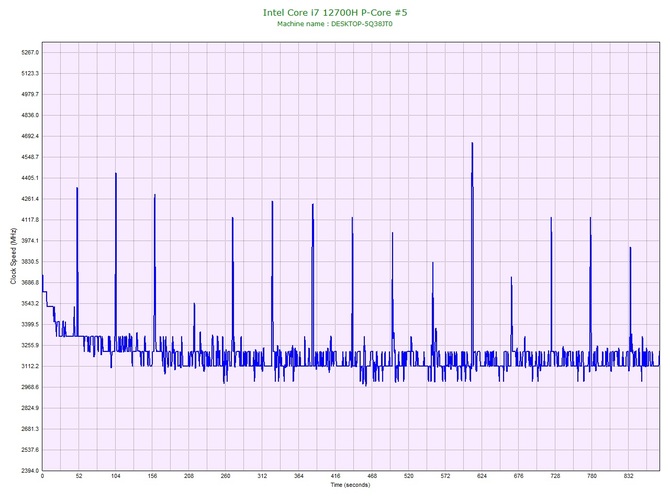
Task: Click the 4836.0 y-axis value
Action: (x=30, y=115)
